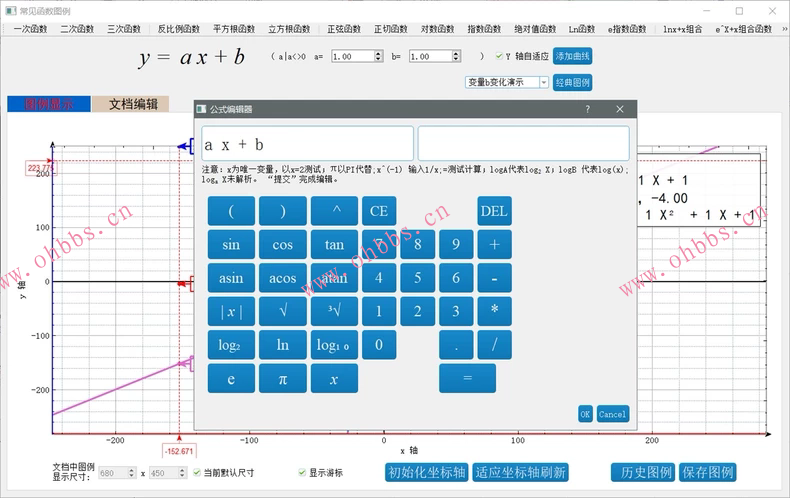Insert the tan function
The width and height of the screenshot is (790, 498).
click(x=335, y=244)
